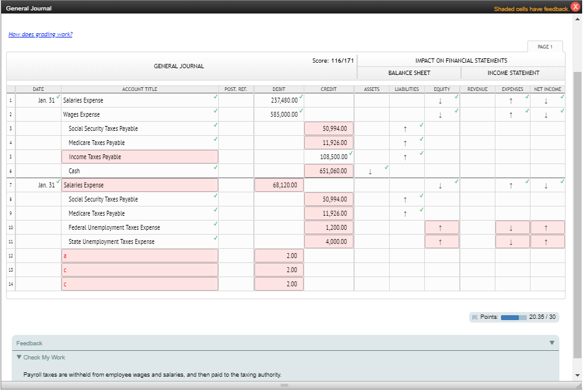Collapse the Feedback panel arrow
This screenshot has width=584, height=392.
(551, 343)
